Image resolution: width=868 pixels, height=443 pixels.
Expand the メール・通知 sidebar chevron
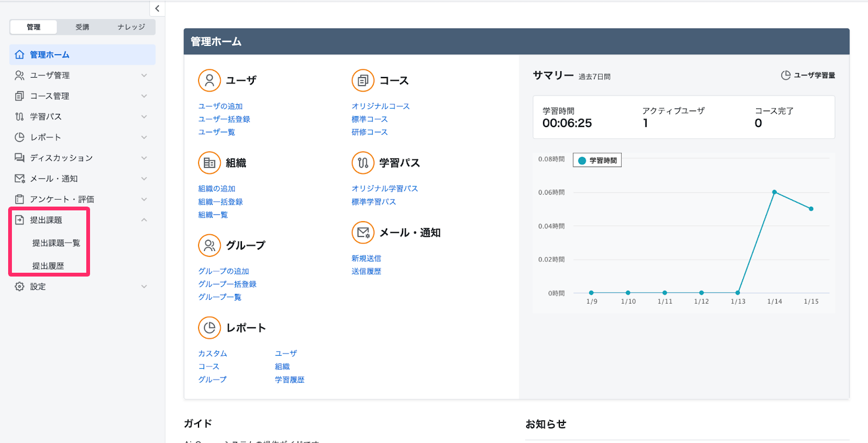144,178
